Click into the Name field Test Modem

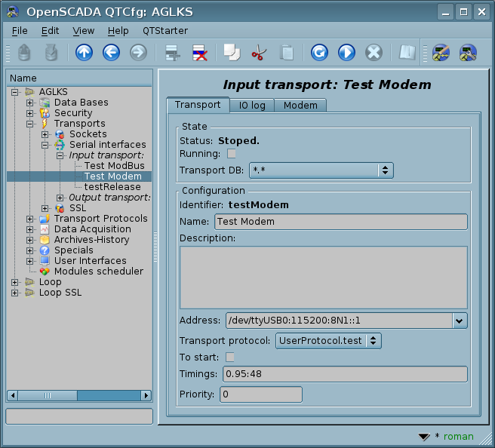(341, 222)
